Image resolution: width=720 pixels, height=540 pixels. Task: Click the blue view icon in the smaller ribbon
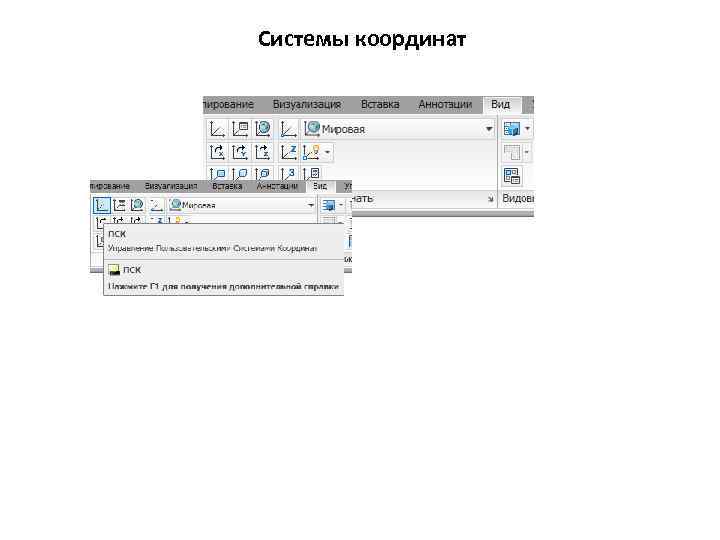tap(328, 205)
